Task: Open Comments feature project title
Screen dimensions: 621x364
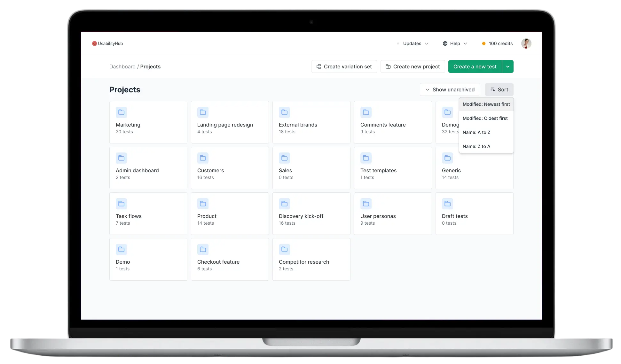Action: pyautogui.click(x=383, y=125)
